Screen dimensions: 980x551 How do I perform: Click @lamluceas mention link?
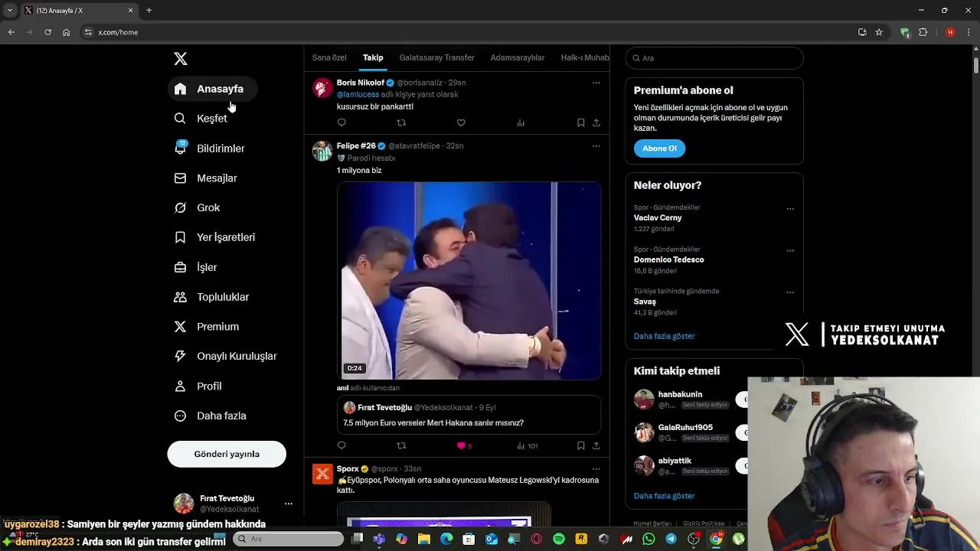pyautogui.click(x=358, y=95)
